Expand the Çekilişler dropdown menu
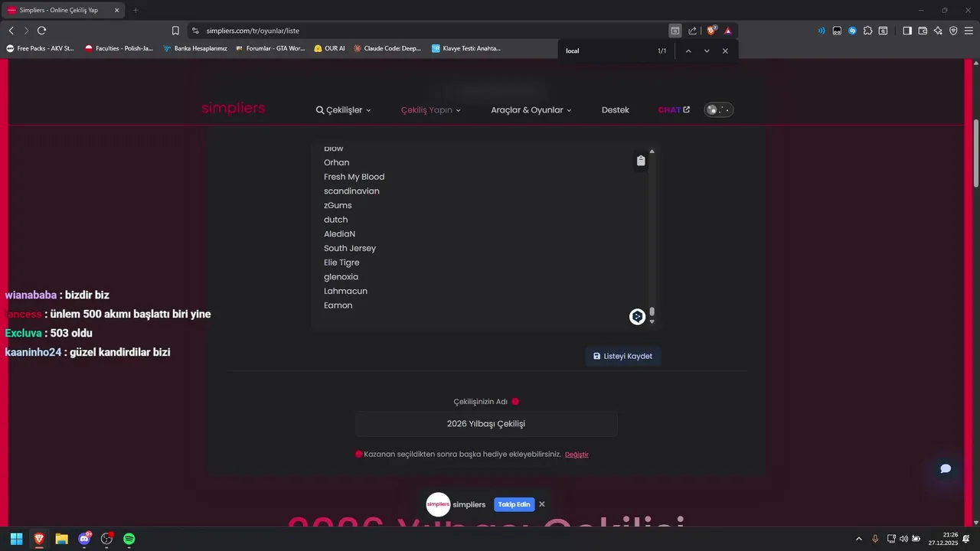980x551 pixels. pyautogui.click(x=343, y=110)
